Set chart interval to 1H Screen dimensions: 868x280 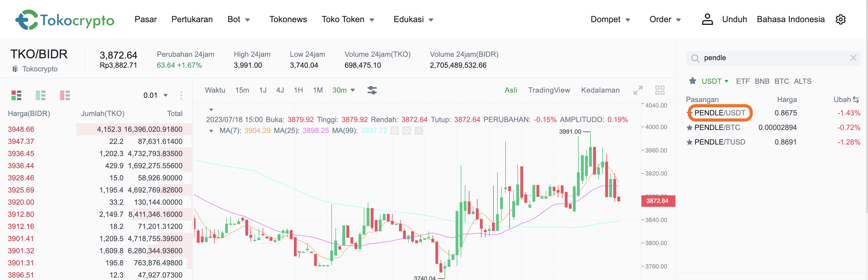tap(298, 90)
